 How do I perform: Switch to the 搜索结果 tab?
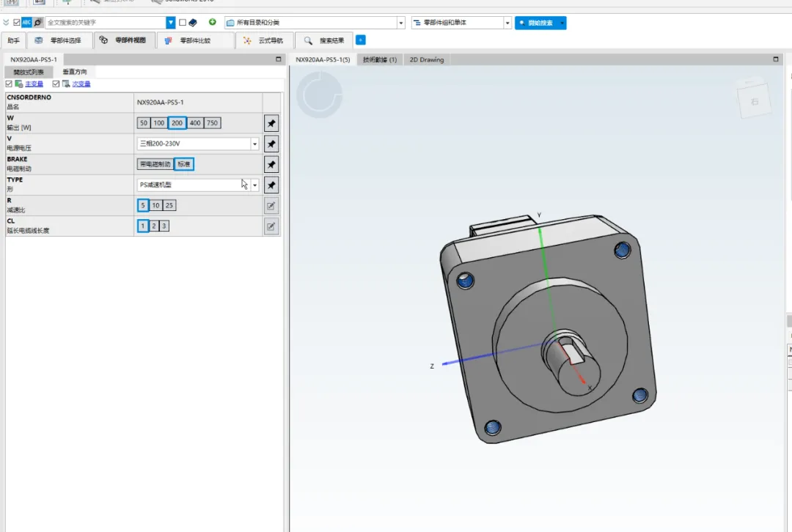coord(325,40)
